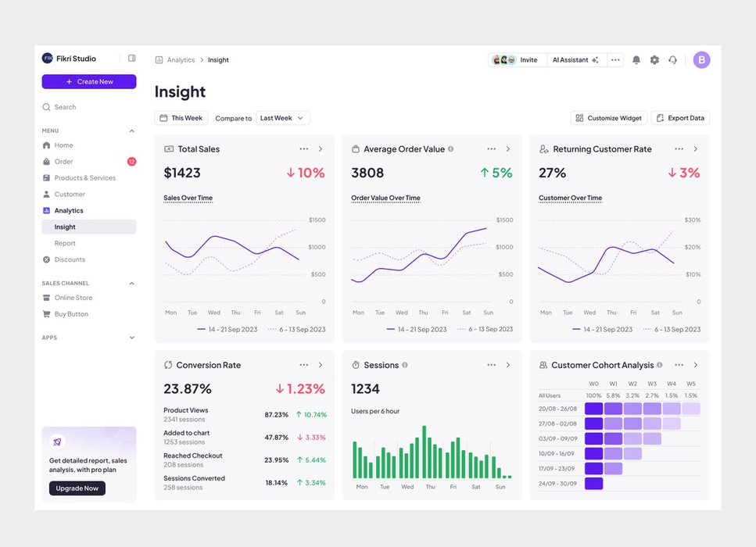Open the settings gear icon
This screenshot has height=547, width=756.
coord(654,59)
